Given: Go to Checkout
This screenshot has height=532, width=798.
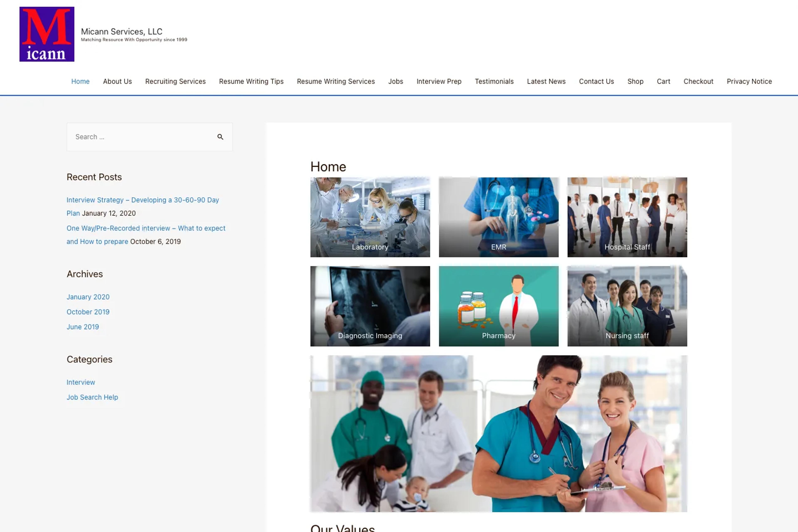Looking at the screenshot, I should 698,81.
